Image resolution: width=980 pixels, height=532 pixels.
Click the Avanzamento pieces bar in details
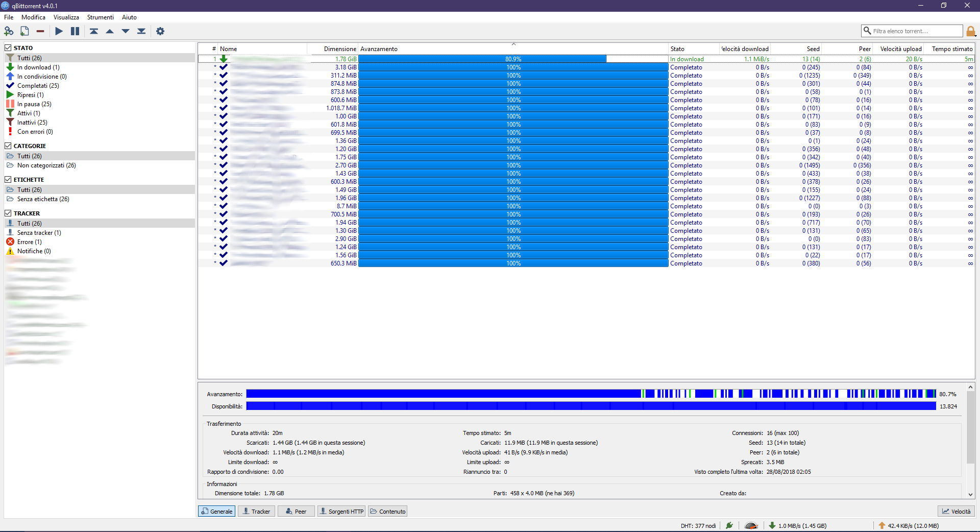[x=591, y=394]
